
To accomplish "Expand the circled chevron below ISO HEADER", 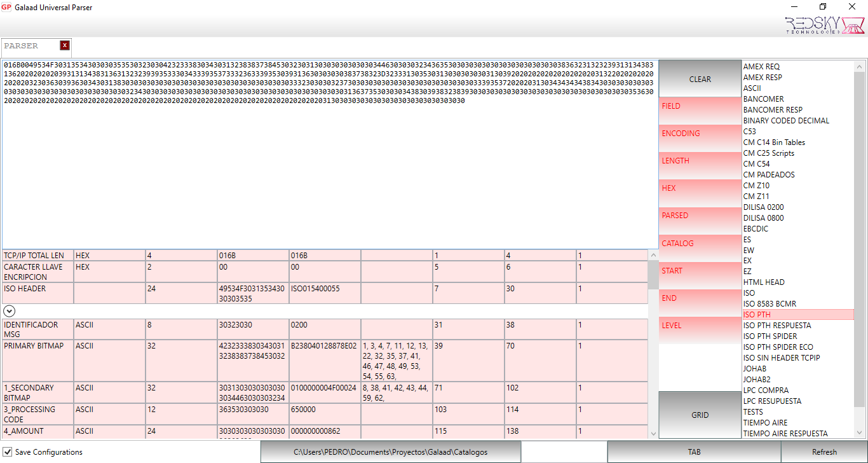I will [9, 311].
